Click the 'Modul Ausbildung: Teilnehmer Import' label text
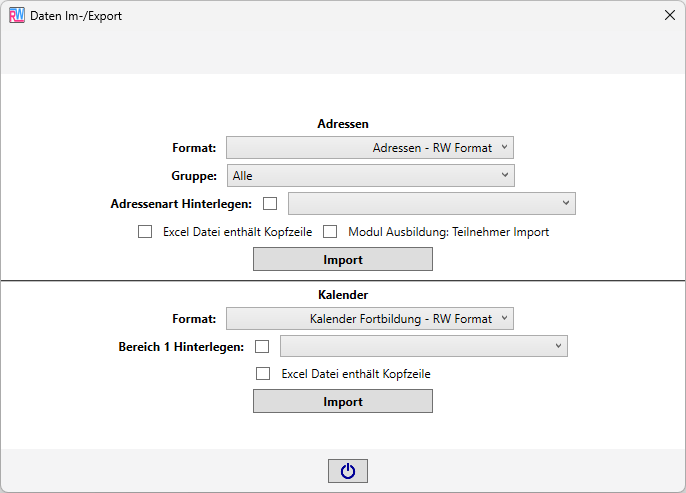Viewport: 686px width, 493px height. click(448, 232)
